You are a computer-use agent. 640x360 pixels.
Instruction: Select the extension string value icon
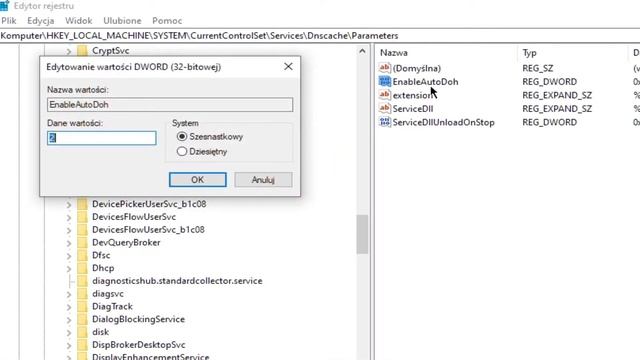[384, 95]
